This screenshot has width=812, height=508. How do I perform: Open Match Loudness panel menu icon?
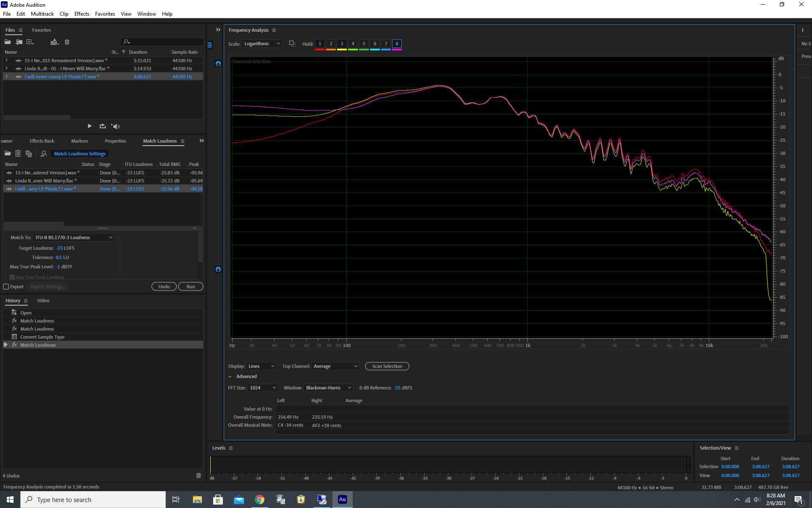(183, 141)
